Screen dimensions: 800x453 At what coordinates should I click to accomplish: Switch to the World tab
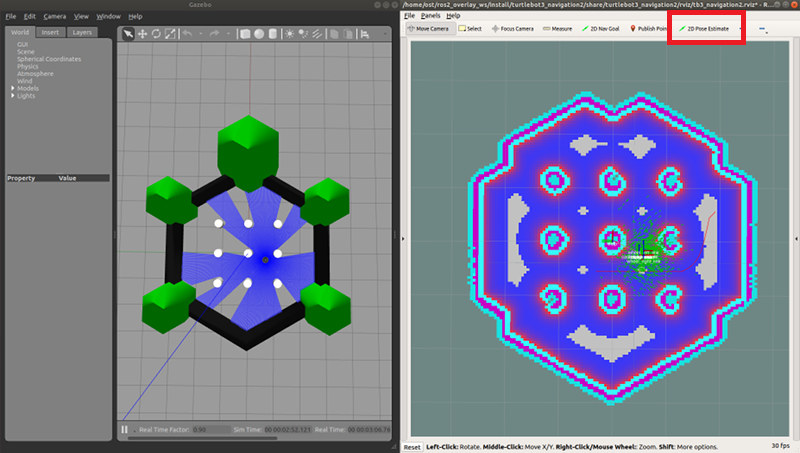(x=20, y=32)
